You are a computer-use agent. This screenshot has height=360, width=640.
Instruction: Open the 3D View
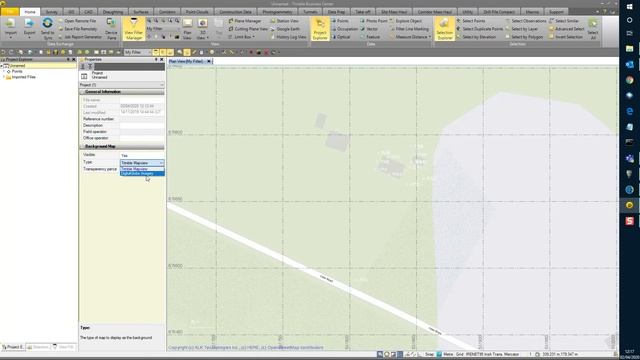coord(202,29)
